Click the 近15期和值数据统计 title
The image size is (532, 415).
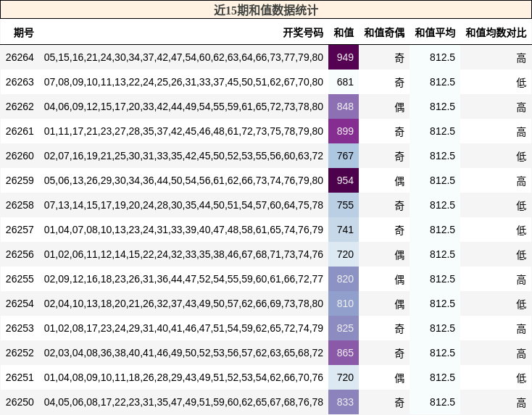266,10
